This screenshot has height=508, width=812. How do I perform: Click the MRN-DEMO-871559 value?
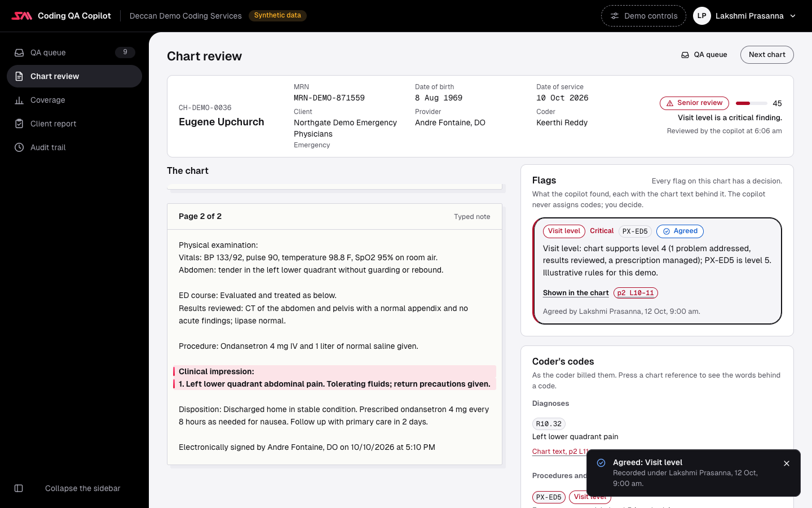329,98
